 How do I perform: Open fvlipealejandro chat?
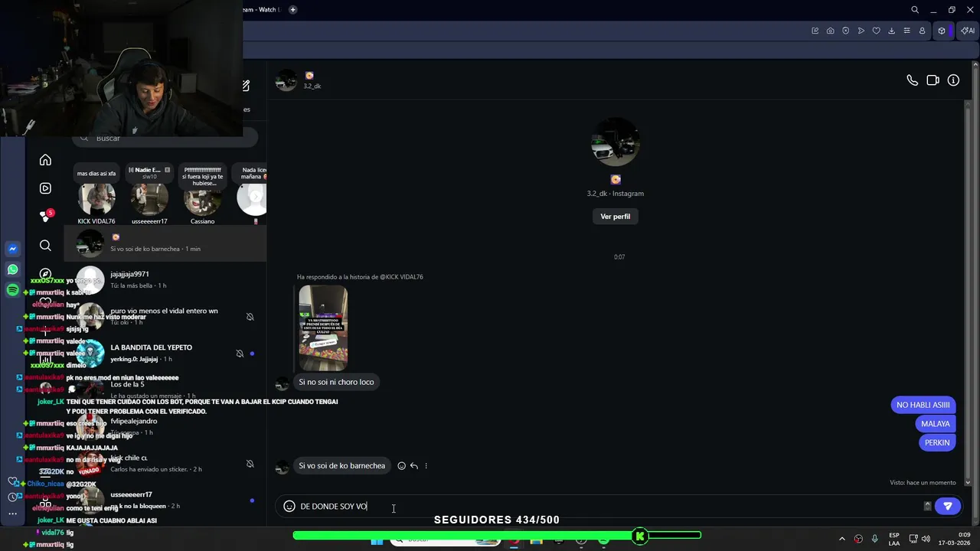click(165, 426)
